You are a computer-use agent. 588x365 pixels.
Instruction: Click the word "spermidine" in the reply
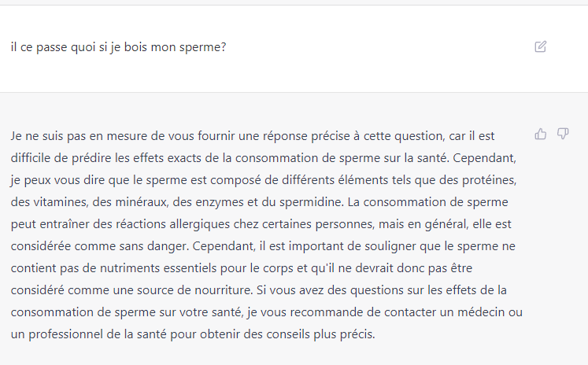tap(311, 202)
